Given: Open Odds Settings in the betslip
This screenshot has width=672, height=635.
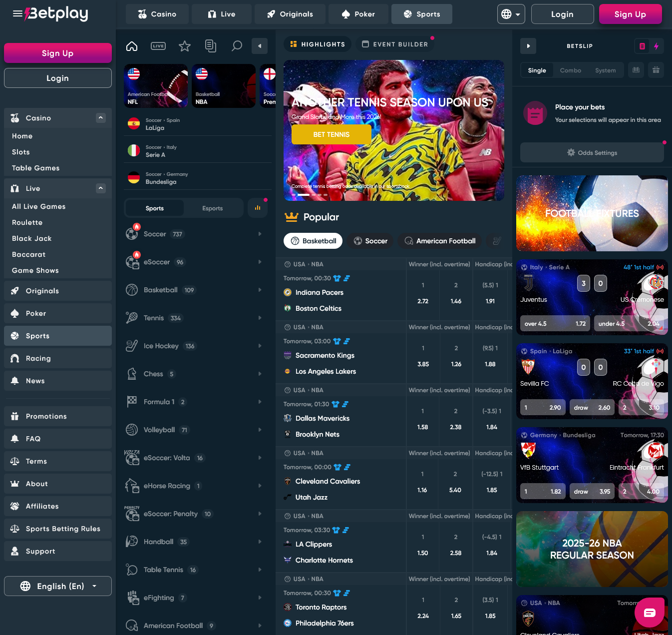Looking at the screenshot, I should coord(592,152).
